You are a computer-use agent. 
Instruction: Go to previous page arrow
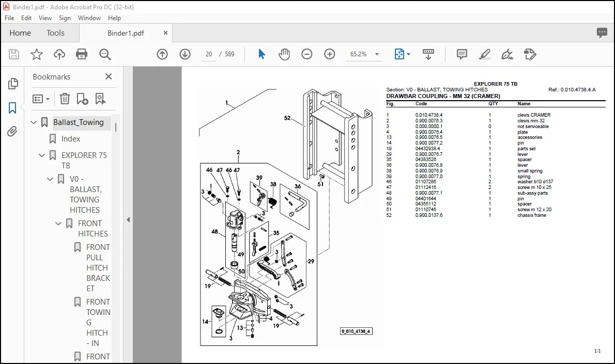162,54
